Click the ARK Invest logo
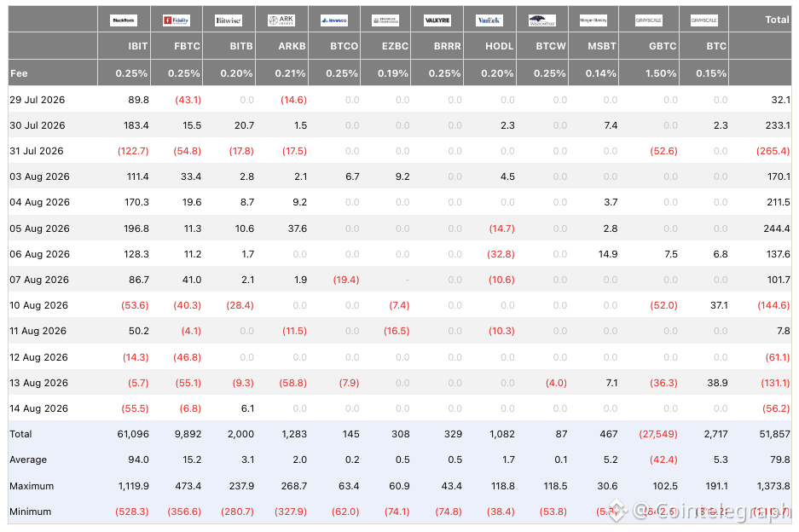The height and width of the screenshot is (532, 799). pyautogui.click(x=281, y=20)
